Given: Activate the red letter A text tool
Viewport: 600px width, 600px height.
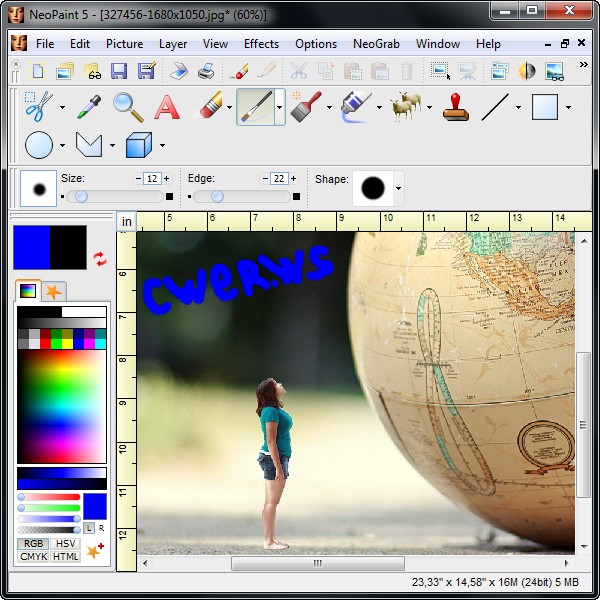Looking at the screenshot, I should click(x=166, y=106).
